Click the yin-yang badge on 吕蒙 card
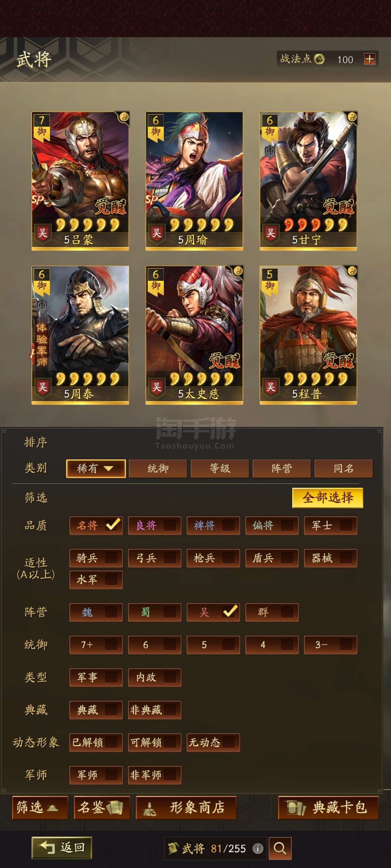Image resolution: width=391 pixels, height=868 pixels. 124,117
